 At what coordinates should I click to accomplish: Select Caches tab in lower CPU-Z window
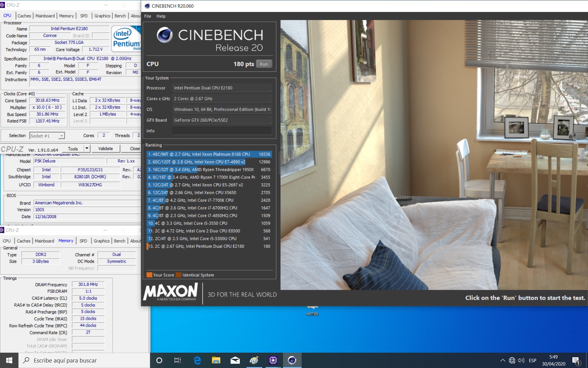[24, 241]
